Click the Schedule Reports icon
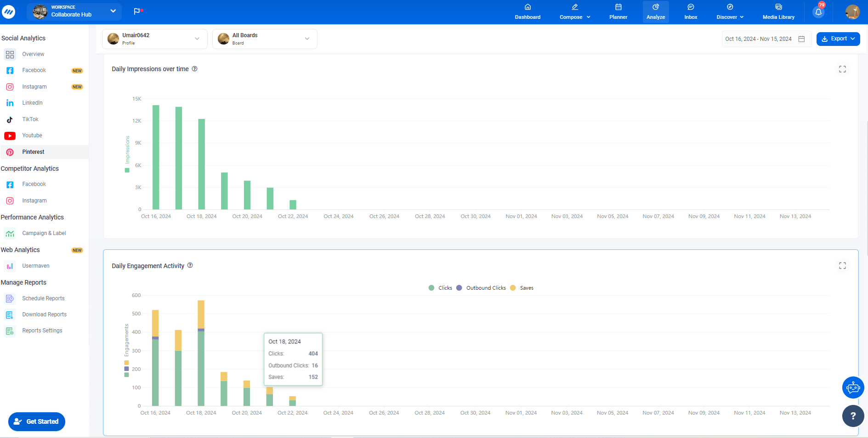 [x=10, y=298]
